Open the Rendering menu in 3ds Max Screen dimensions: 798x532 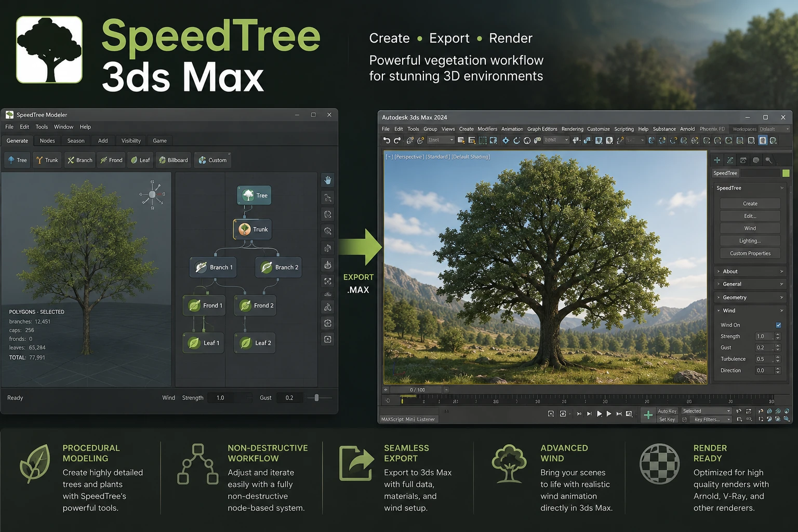[x=572, y=129]
